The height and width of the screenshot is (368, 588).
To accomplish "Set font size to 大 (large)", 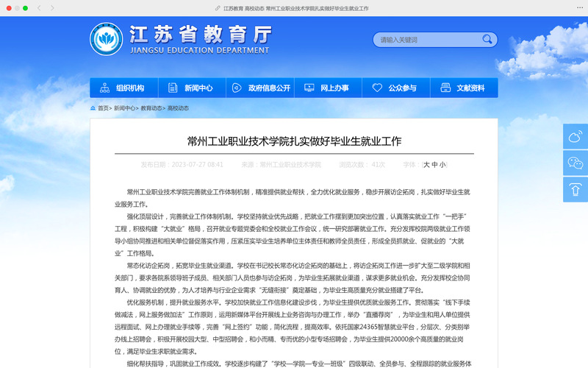I will (426, 165).
